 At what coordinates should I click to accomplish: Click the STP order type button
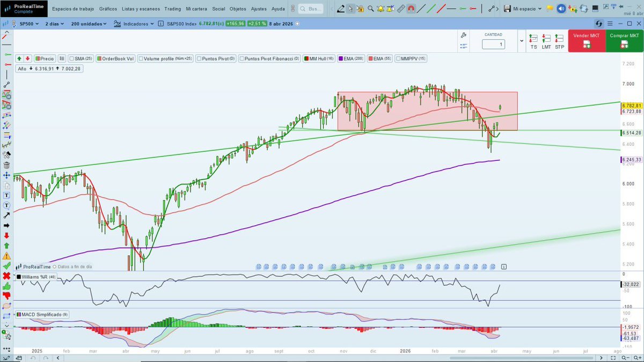point(559,42)
